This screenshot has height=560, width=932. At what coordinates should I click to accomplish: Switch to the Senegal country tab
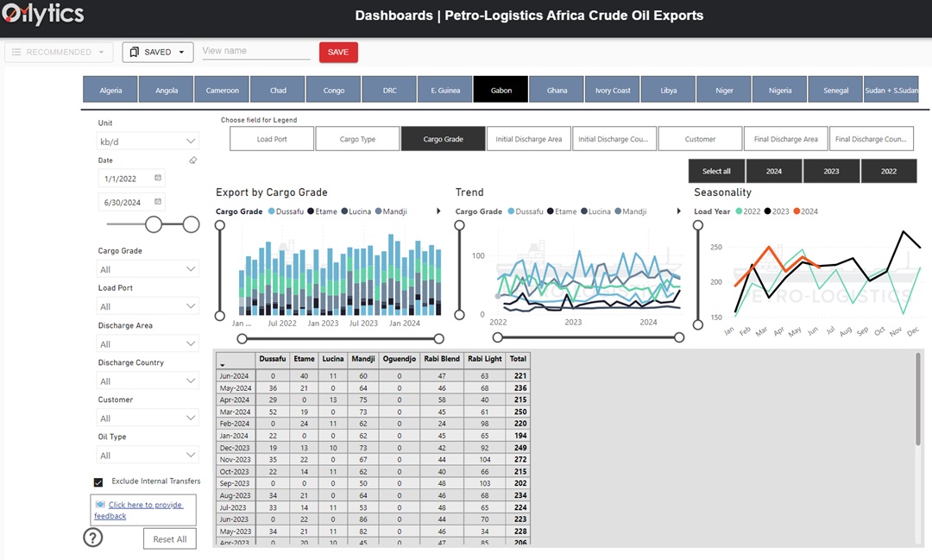coord(835,90)
